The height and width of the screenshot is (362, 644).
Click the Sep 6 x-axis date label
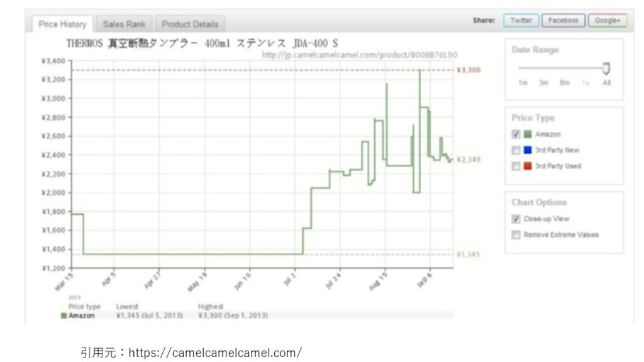pos(425,280)
